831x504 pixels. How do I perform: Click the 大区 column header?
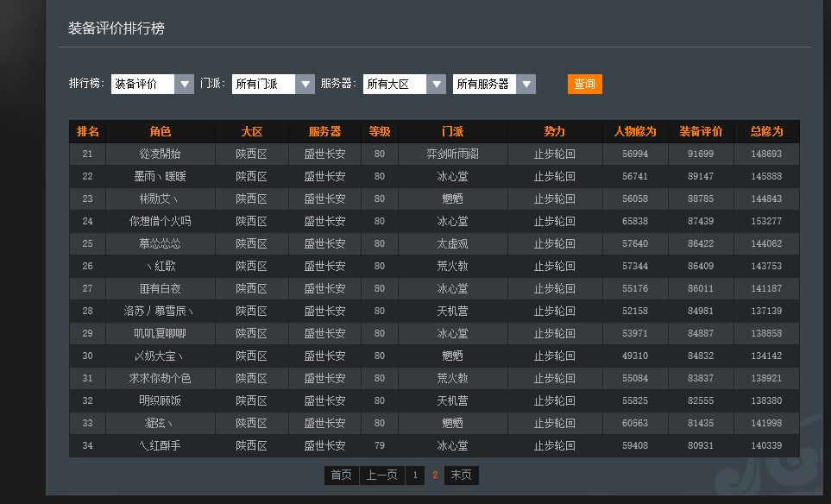pos(252,131)
